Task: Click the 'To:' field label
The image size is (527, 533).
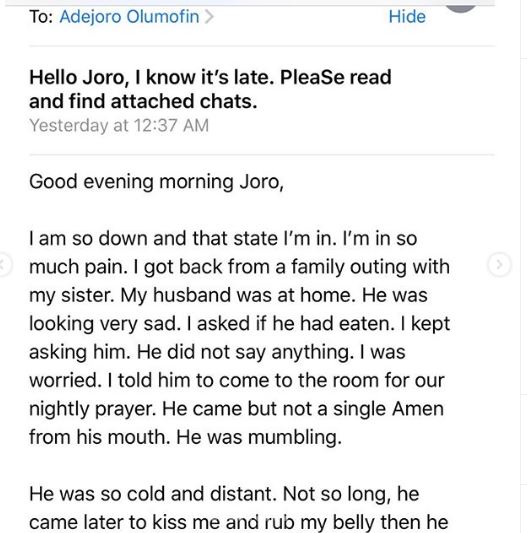Action: point(41,17)
